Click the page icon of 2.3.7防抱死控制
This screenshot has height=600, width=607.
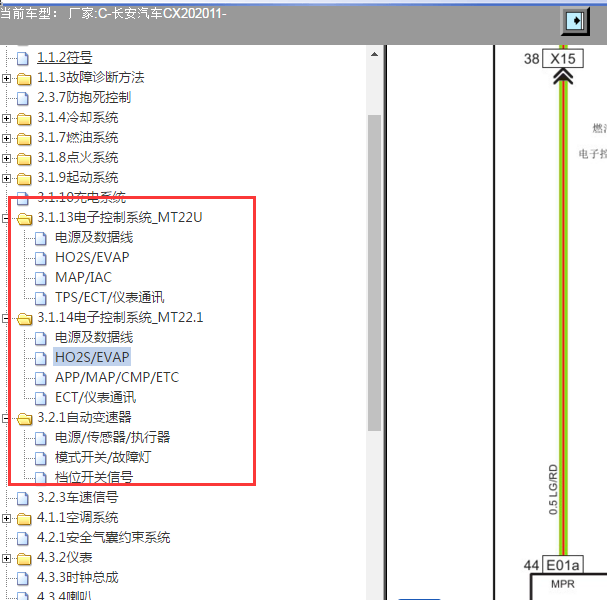coord(23,98)
